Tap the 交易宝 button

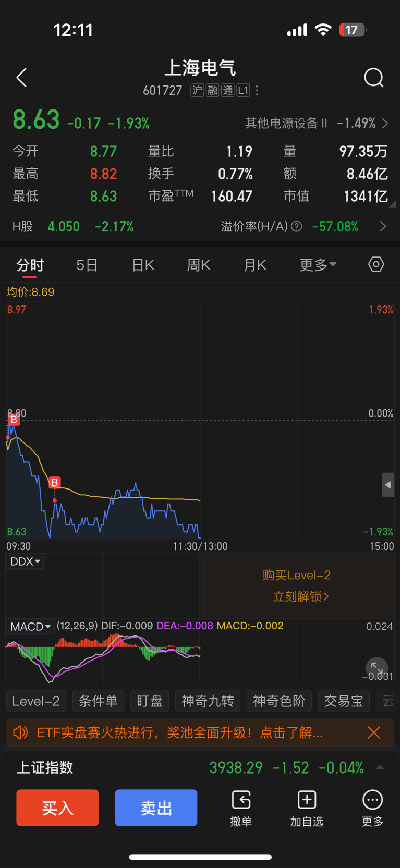tap(344, 701)
